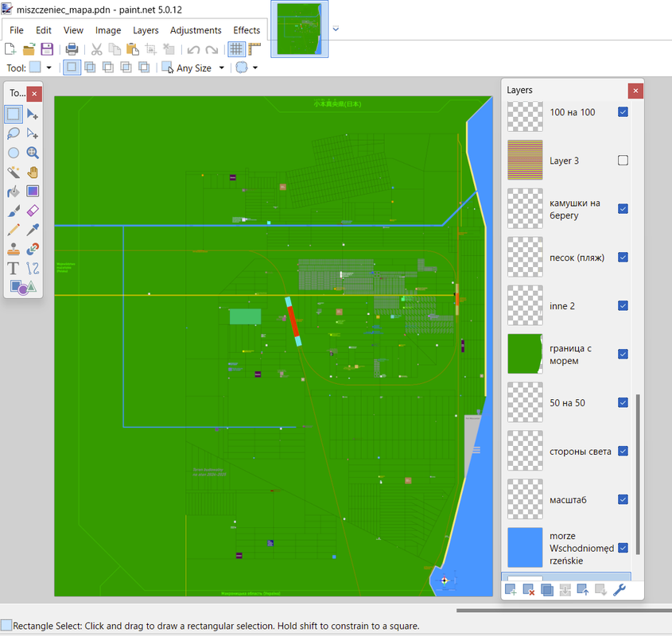Enable visibility of Layer 3
The width and height of the screenshot is (672, 636).
623,161
